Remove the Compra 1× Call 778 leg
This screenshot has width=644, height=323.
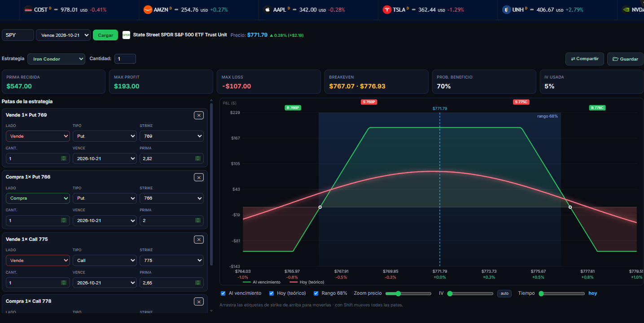click(x=199, y=301)
